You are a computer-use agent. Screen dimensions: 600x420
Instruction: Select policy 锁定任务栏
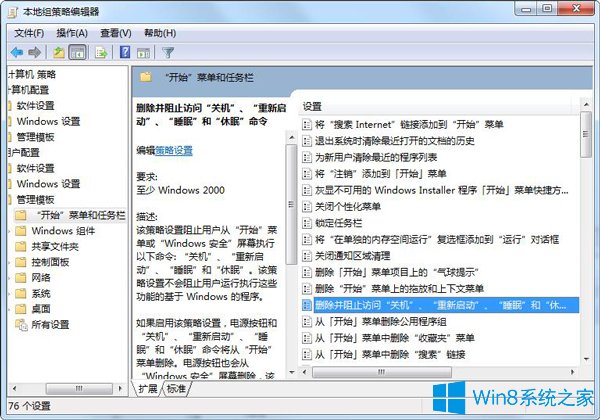coord(332,223)
